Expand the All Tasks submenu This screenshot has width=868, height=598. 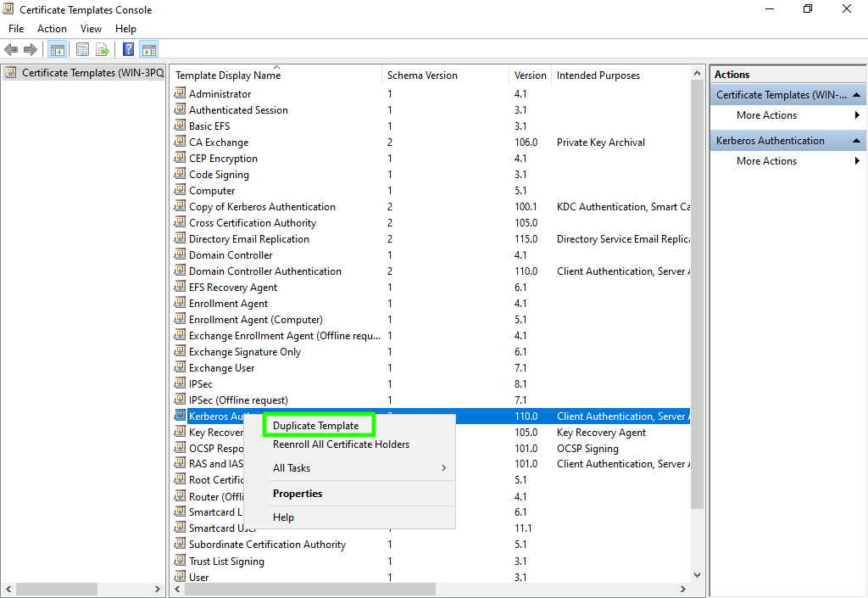coord(359,468)
